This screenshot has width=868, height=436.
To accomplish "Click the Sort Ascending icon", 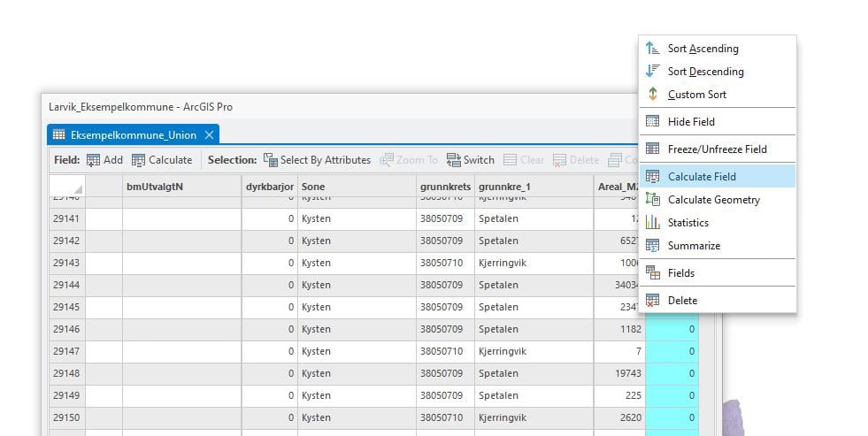I will click(x=653, y=49).
